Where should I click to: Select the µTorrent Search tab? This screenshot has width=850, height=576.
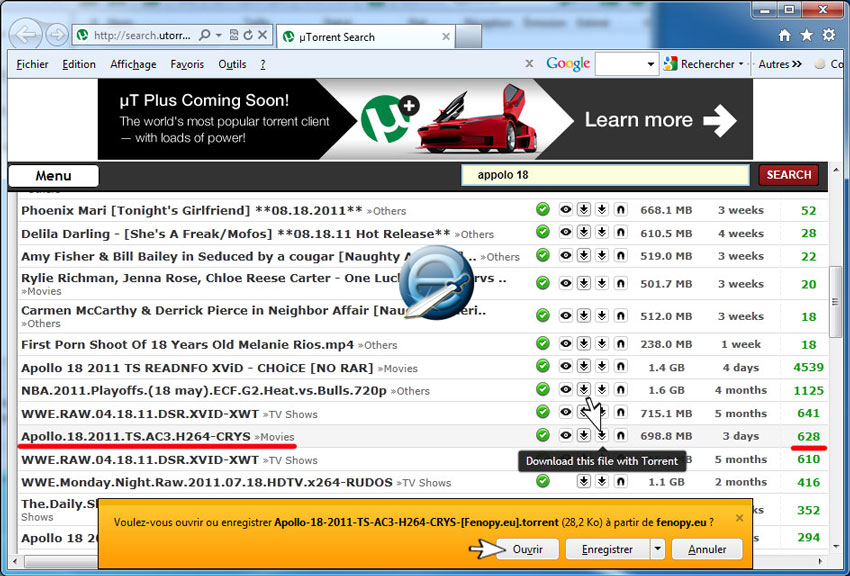point(366,37)
